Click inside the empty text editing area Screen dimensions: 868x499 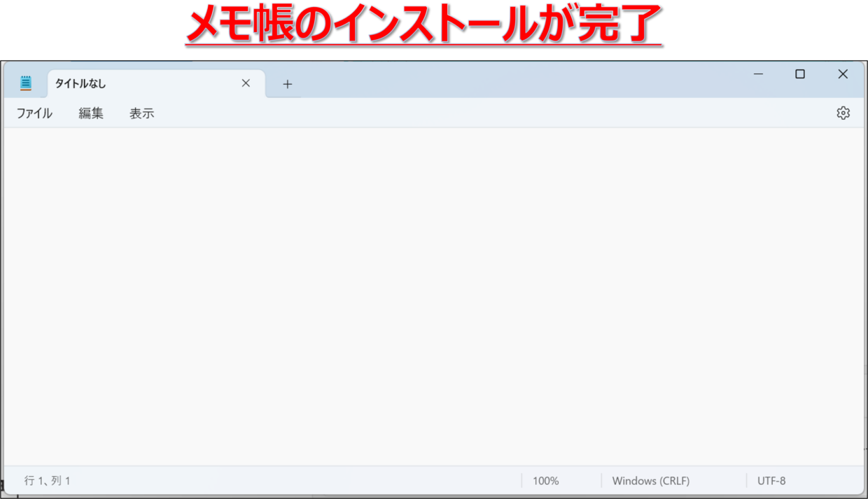coord(433,297)
